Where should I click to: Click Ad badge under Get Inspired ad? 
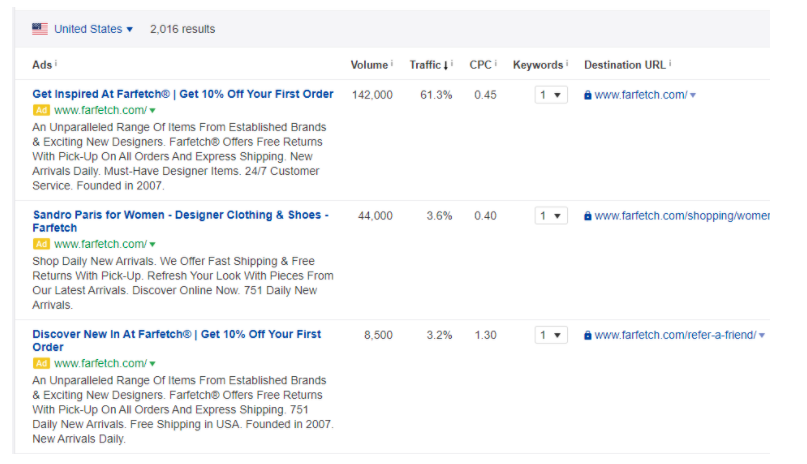coord(41,110)
